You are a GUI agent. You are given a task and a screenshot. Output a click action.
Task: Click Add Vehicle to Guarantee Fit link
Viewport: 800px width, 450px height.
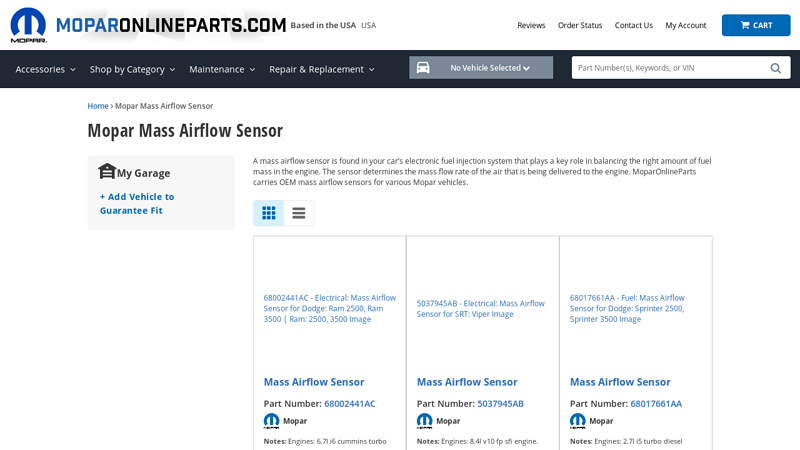click(x=137, y=203)
